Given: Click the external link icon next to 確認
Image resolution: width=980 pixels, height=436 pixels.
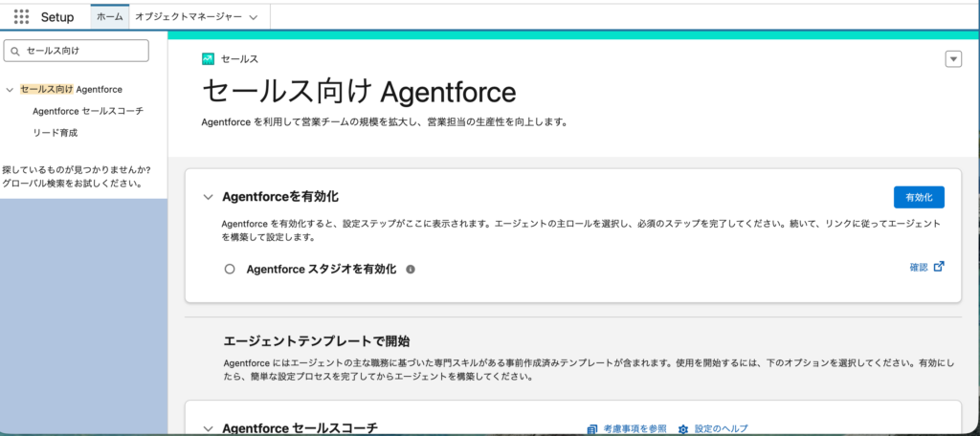Looking at the screenshot, I should 939,267.
